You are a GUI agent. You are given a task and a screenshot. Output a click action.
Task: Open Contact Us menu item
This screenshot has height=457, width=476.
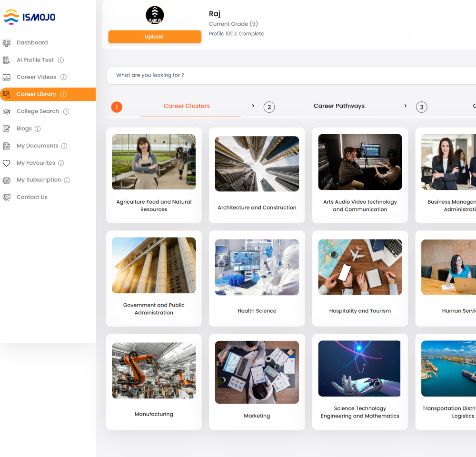(x=32, y=198)
